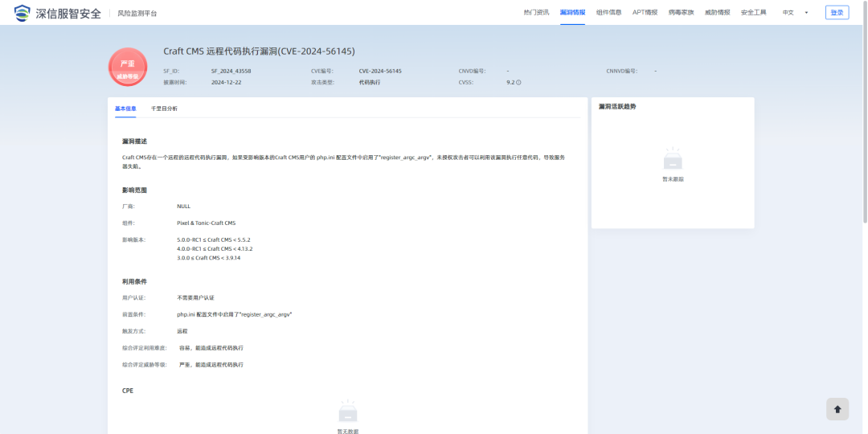Screen dimensions: 868x434
Task: Click the disclosure date 2024-12-22
Action: 227,82
